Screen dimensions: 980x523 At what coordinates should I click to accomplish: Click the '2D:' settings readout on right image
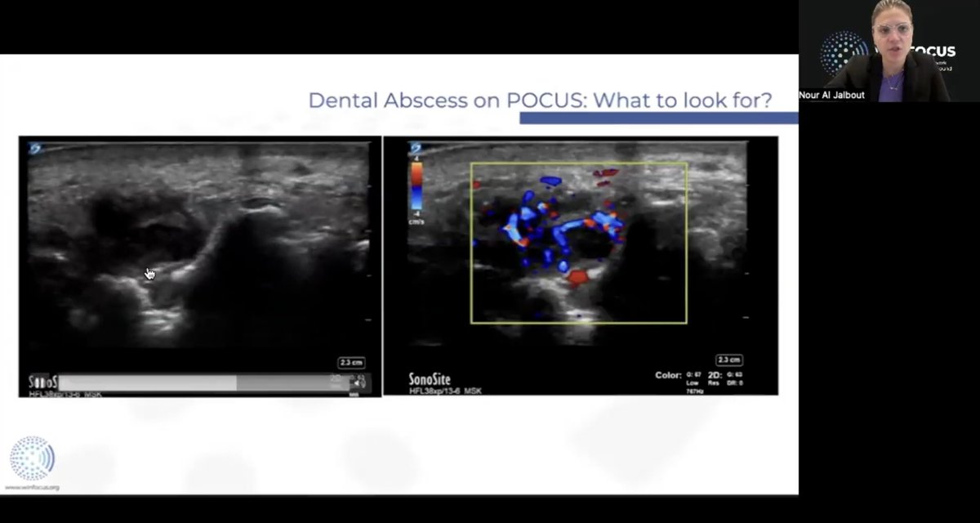tap(725, 377)
